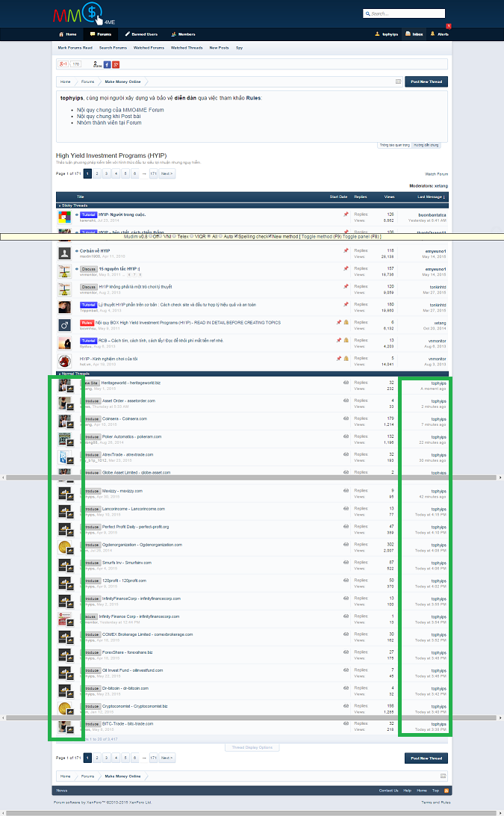Select the Auto radio in Mudim bar
Viewport: 504px width, 816px height.
click(220, 236)
